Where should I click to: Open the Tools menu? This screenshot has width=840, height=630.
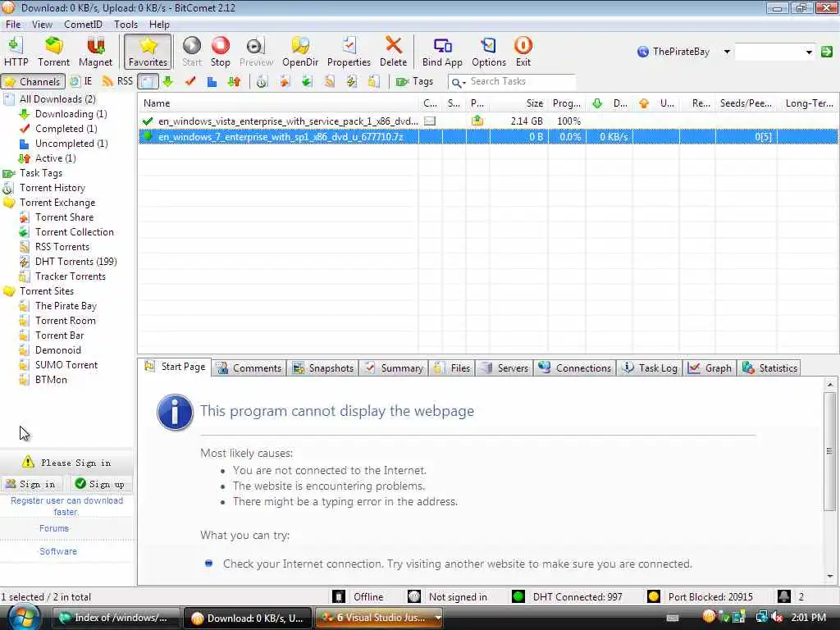click(126, 24)
